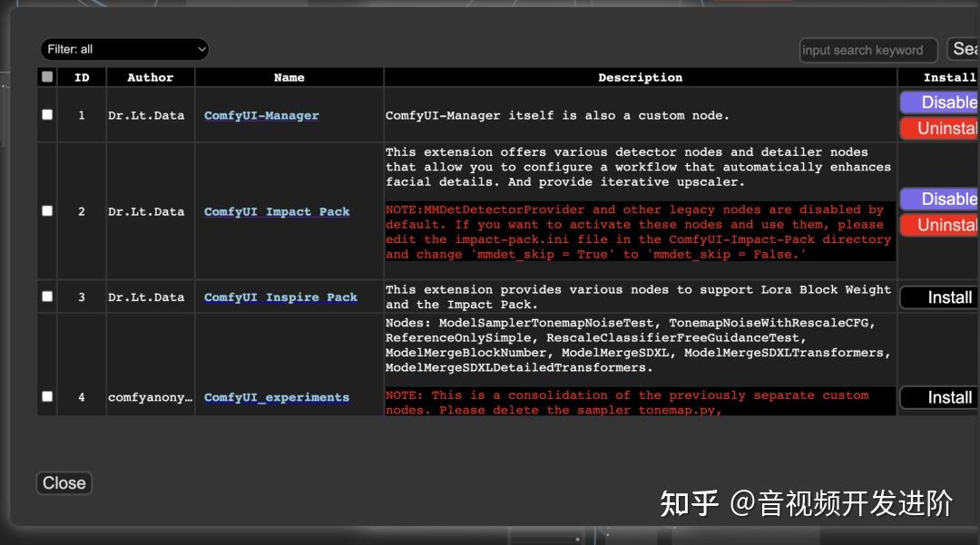Check the ComfyUI Impact Pack row checkbox

point(46,211)
